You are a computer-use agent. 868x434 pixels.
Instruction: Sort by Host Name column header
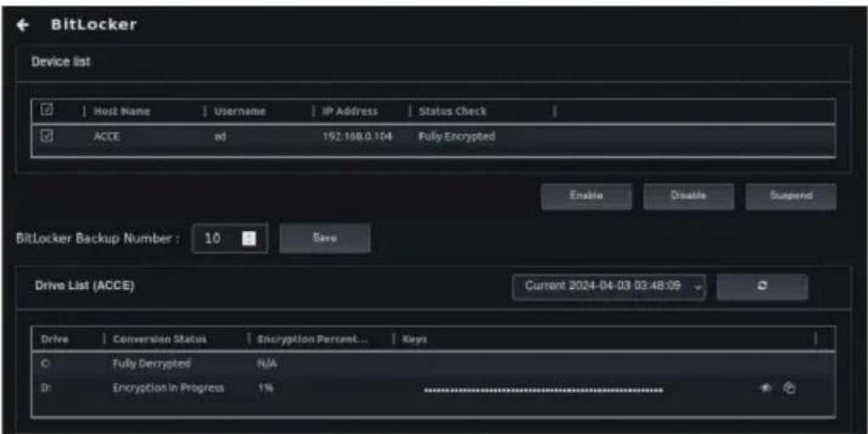pyautogui.click(x=122, y=111)
